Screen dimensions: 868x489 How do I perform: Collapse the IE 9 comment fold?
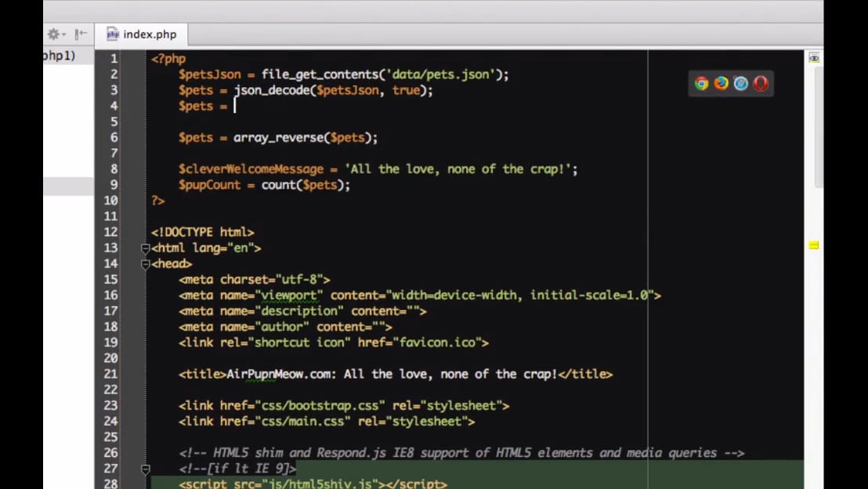point(146,469)
